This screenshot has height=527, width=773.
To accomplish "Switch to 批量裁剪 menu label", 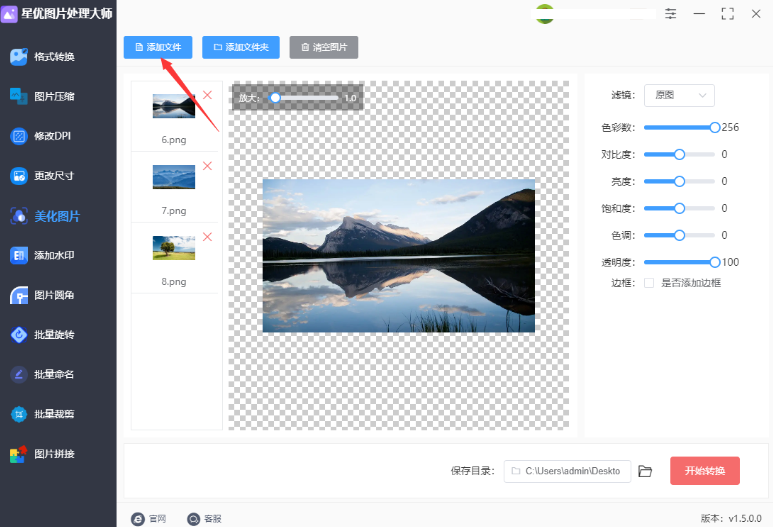I will (54, 414).
